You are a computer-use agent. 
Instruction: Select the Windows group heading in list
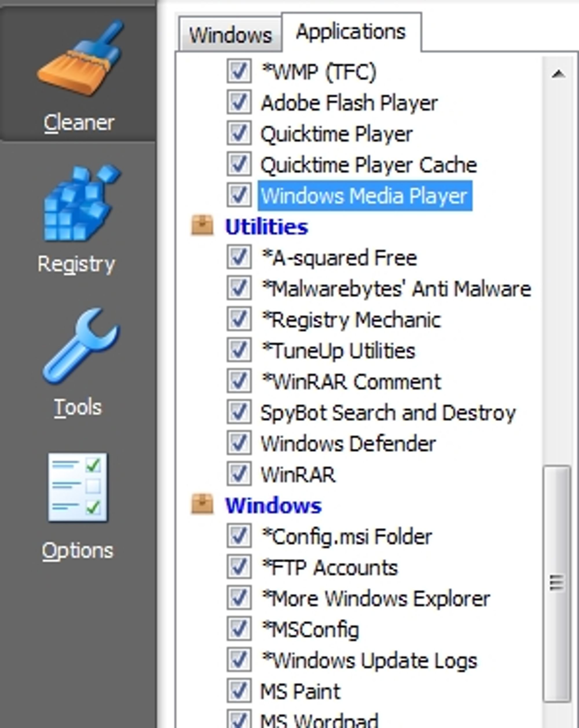274,505
